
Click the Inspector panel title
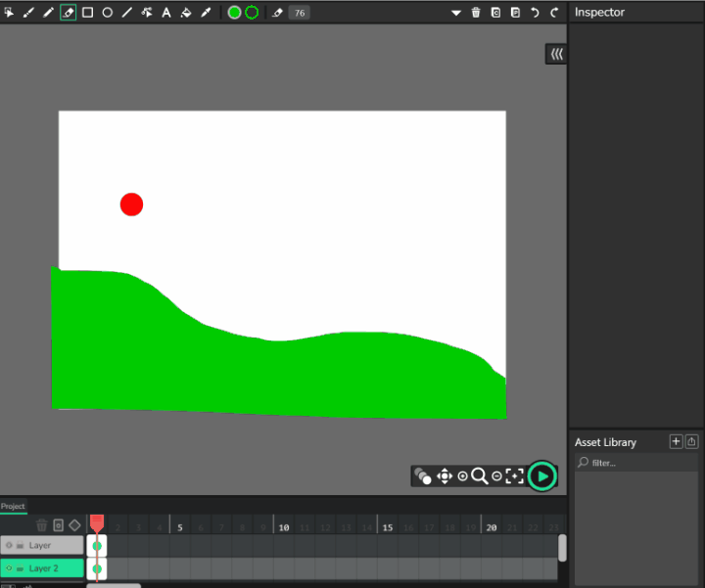click(599, 12)
